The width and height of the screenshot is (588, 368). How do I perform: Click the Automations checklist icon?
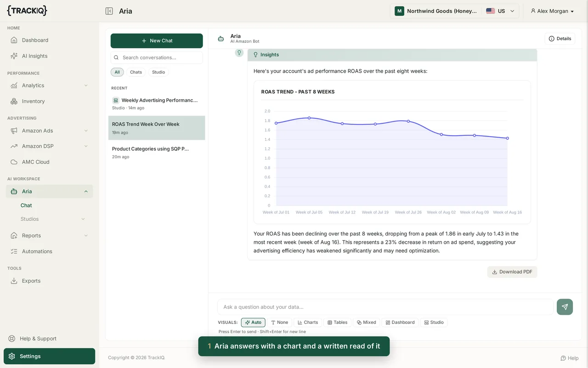(x=14, y=251)
